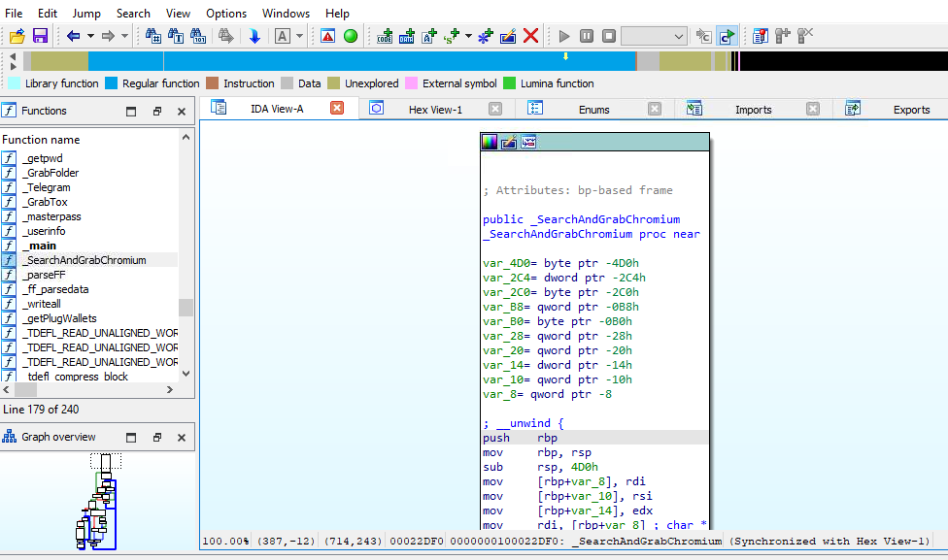Click the graph node group/collapse icon
The width and height of the screenshot is (948, 560).
(528, 142)
